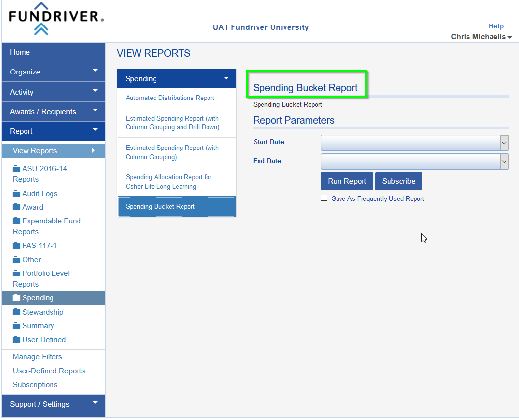Open Awards / Recipients menu
Screen dimensions: 519x420
coord(53,111)
